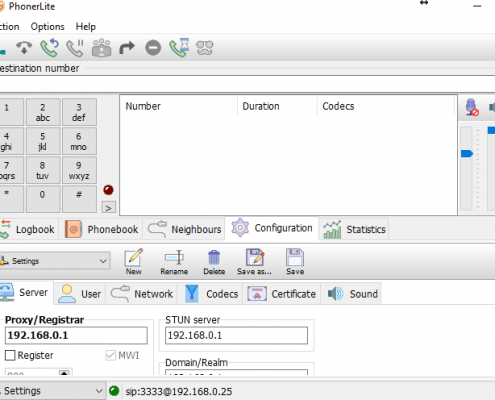
Task: Open the Certificate settings tab
Action: coord(282,294)
